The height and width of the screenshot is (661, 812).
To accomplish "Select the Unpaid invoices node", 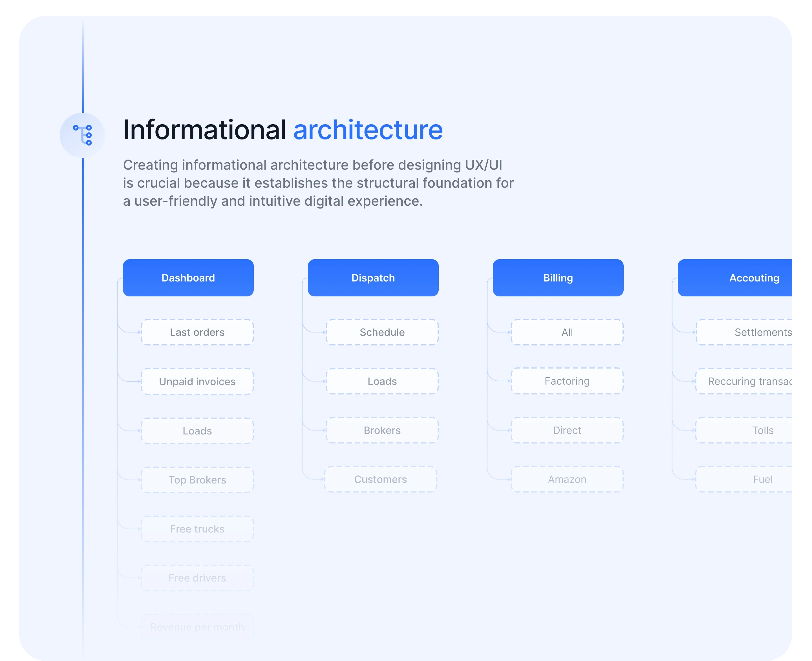I will [197, 381].
